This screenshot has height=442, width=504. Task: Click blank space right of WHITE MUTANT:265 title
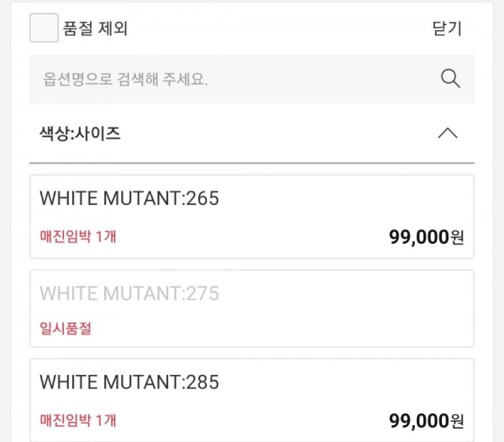coord(345,198)
